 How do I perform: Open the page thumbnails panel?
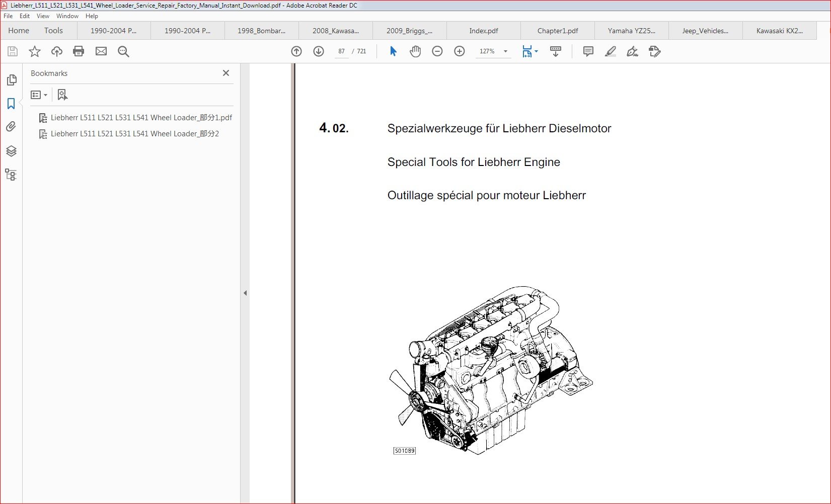click(x=11, y=80)
